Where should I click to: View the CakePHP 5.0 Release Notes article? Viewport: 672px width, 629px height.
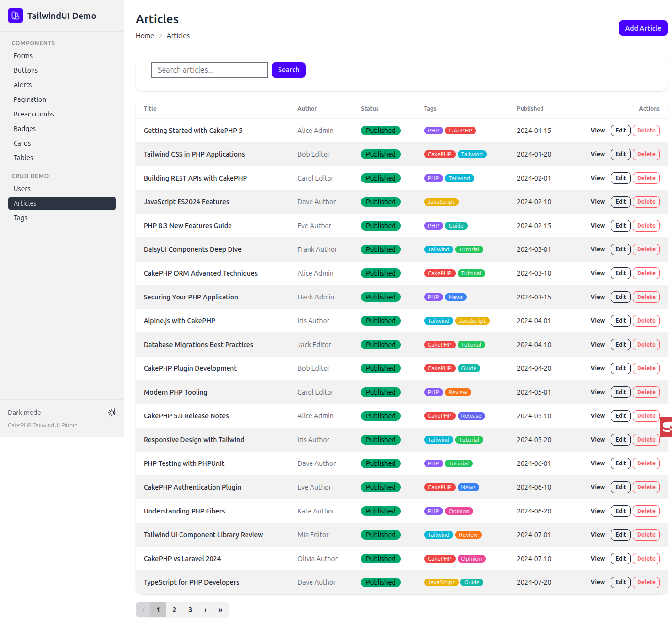[x=597, y=415]
